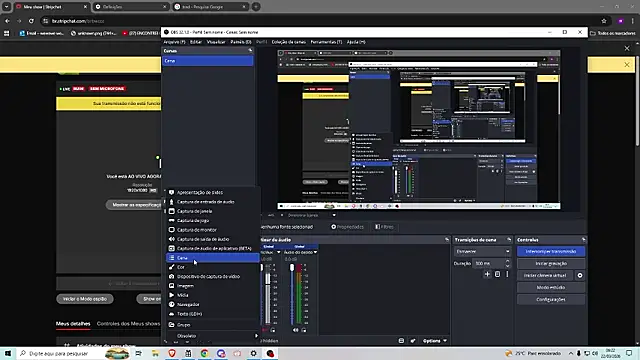Open transition properties three-dot menu

pos(507,274)
